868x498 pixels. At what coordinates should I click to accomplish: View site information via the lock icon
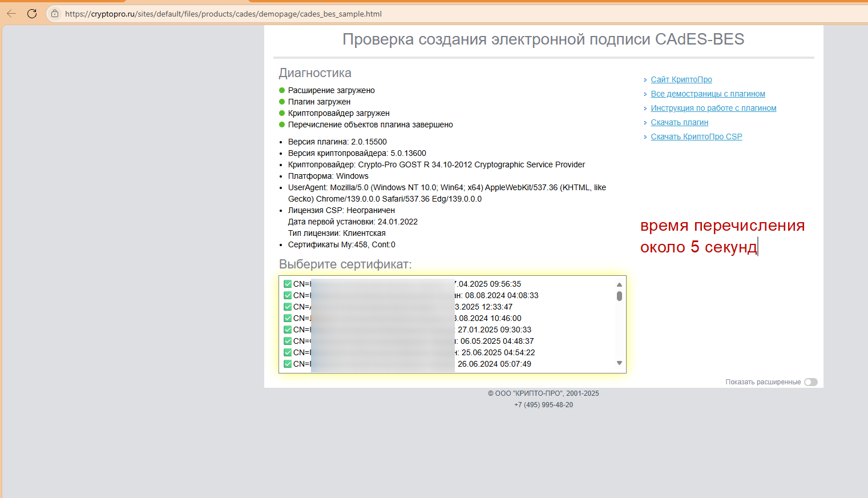pos(55,14)
